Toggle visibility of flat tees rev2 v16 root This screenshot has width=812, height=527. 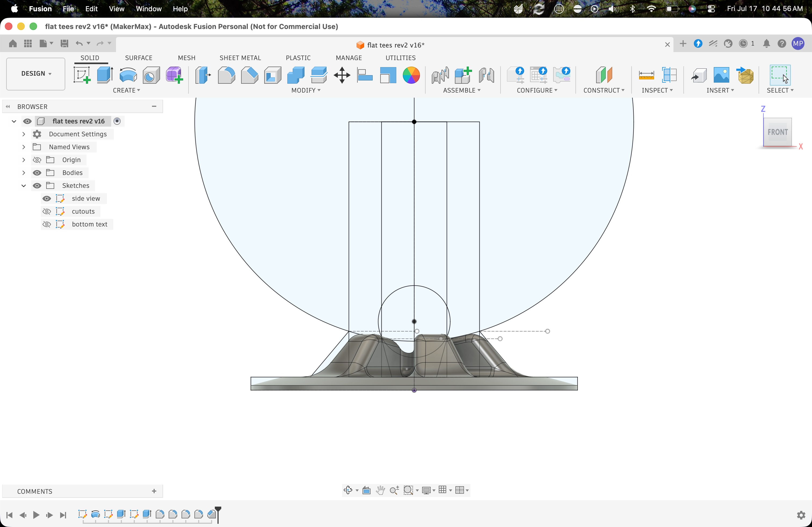coord(27,121)
